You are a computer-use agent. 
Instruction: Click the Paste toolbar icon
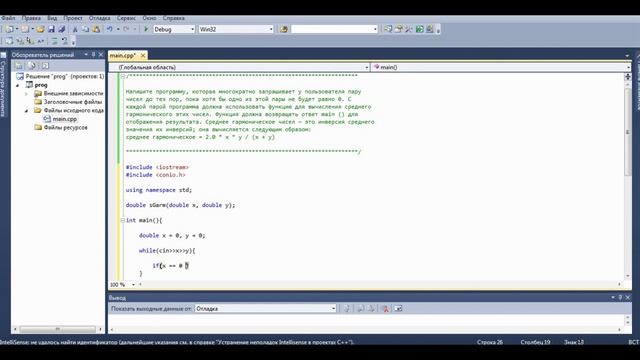tap(96, 29)
